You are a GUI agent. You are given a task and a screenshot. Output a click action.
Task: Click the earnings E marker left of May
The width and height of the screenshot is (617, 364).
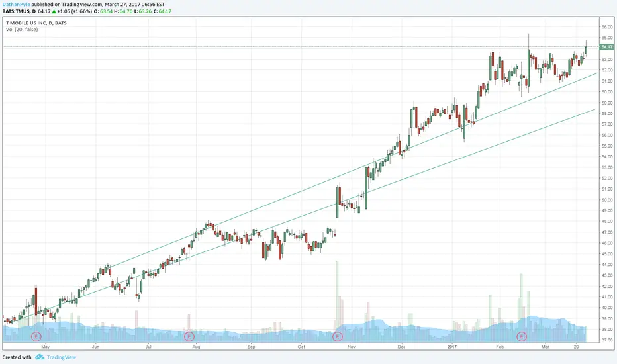point(36,336)
